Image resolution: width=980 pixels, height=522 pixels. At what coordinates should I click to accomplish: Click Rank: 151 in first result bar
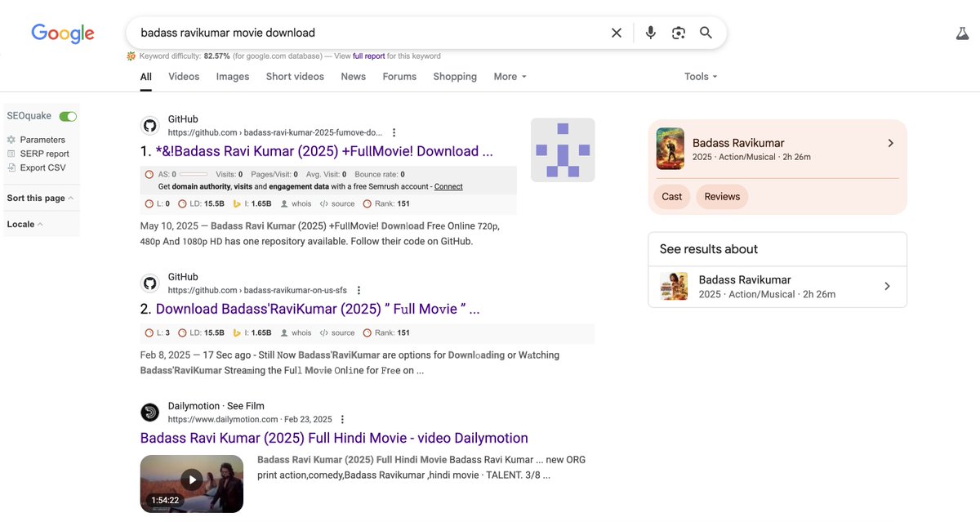click(386, 204)
